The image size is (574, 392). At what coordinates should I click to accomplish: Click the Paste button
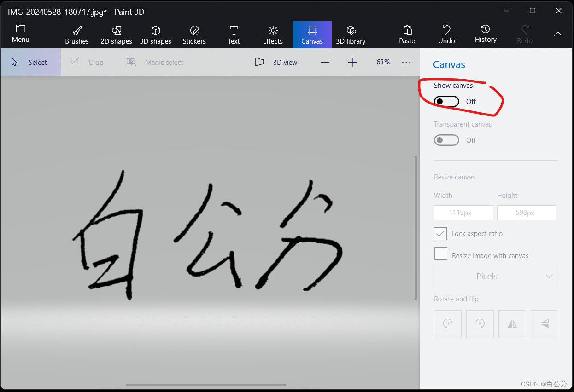click(x=407, y=34)
